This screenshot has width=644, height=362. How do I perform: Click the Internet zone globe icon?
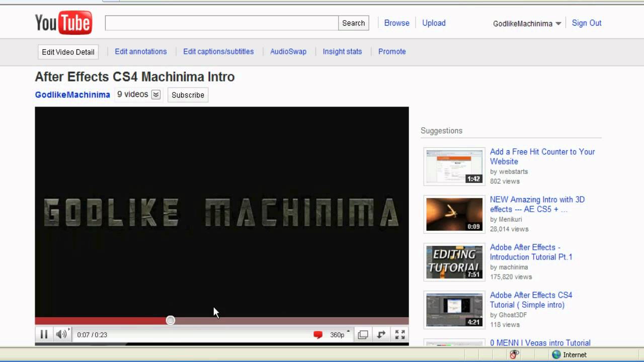point(556,354)
